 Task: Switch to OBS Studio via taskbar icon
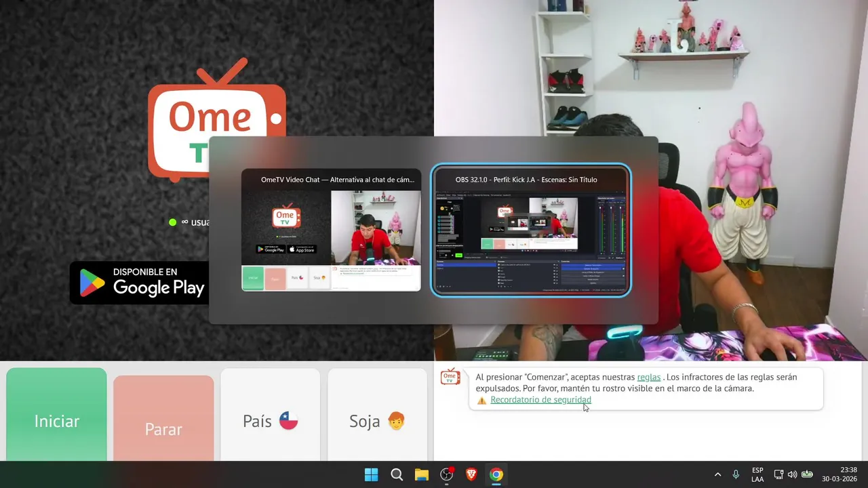(447, 474)
